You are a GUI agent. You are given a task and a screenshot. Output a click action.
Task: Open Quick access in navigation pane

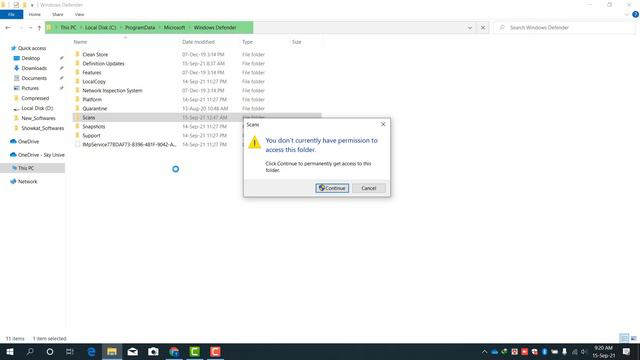coord(32,48)
